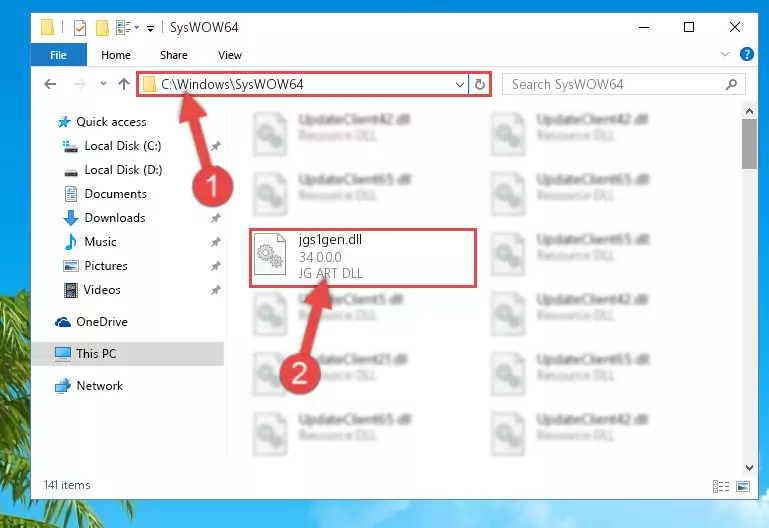This screenshot has width=769, height=528.
Task: Open the Share ribbon tab
Action: tap(174, 55)
